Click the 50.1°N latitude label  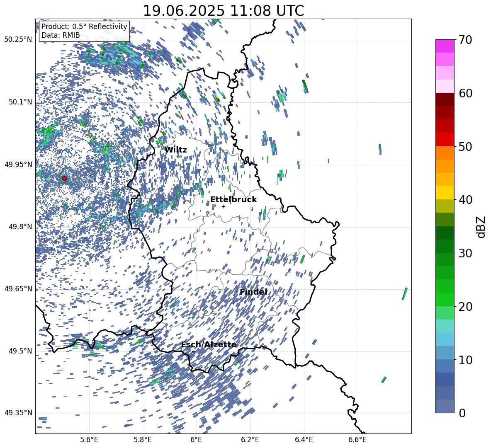coord(20,102)
